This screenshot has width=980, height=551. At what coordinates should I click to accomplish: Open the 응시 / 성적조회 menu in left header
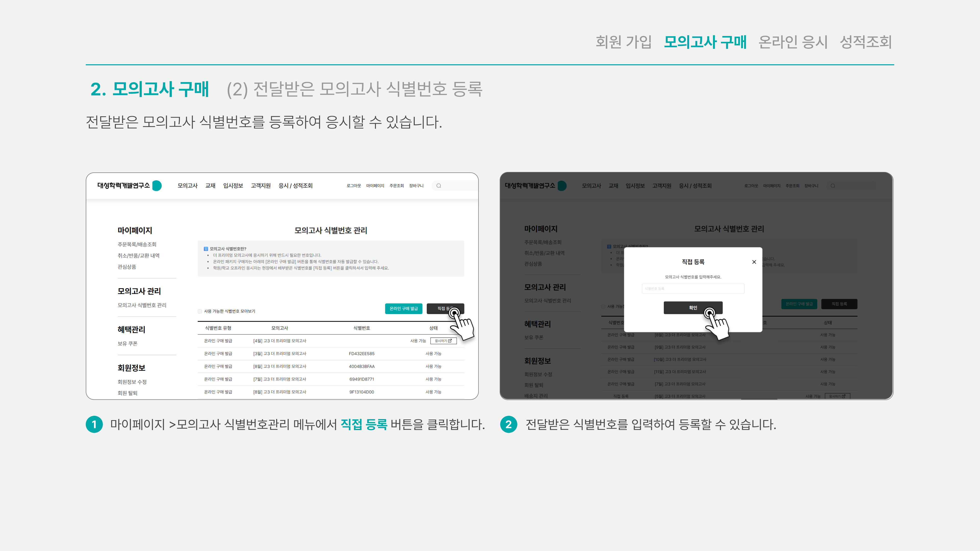[295, 185]
